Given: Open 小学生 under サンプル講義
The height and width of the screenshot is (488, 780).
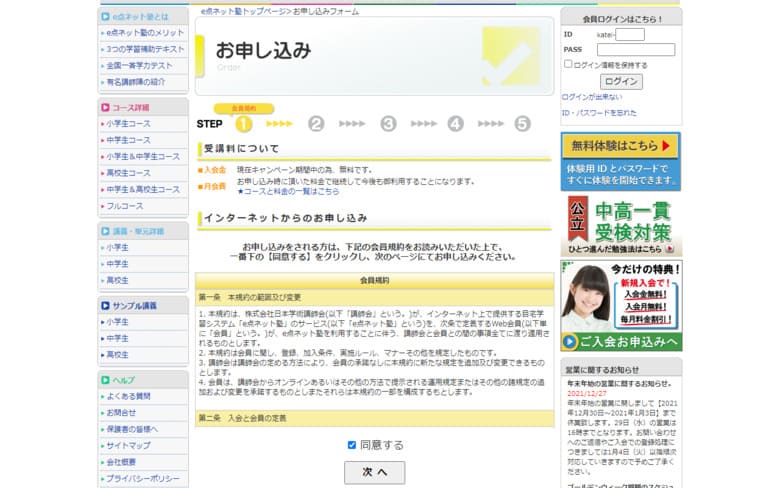Looking at the screenshot, I should coord(117,322).
